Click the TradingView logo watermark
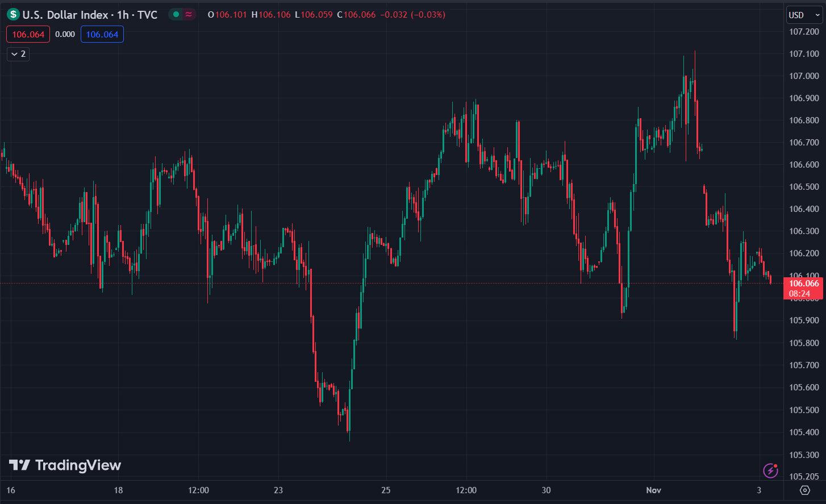The image size is (826, 504). tap(65, 465)
